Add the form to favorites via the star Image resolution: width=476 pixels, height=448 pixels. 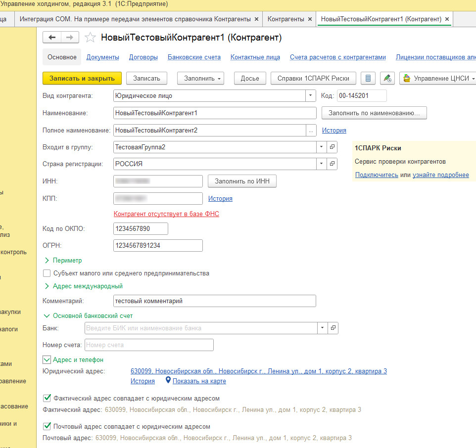point(90,37)
